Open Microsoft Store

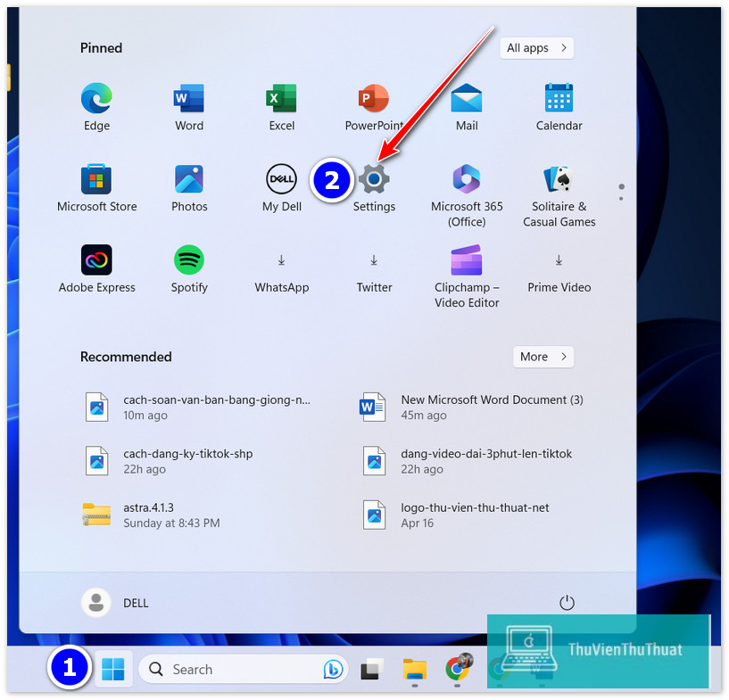point(96,187)
